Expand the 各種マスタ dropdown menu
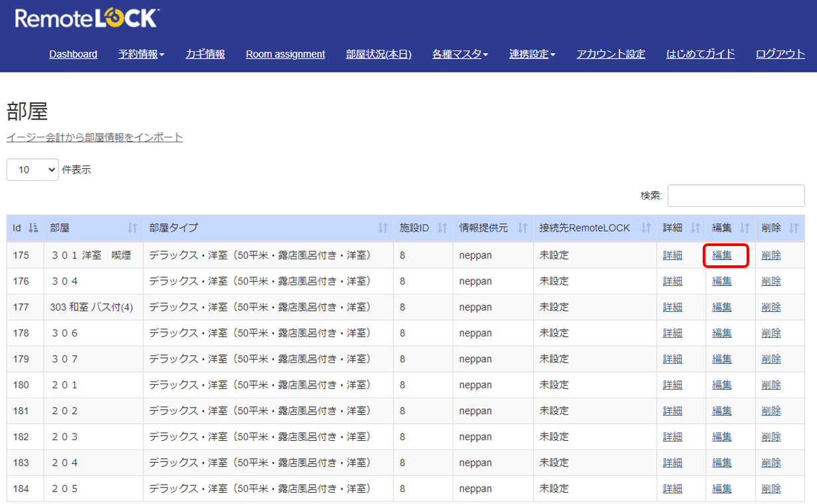The image size is (817, 504). [x=460, y=54]
